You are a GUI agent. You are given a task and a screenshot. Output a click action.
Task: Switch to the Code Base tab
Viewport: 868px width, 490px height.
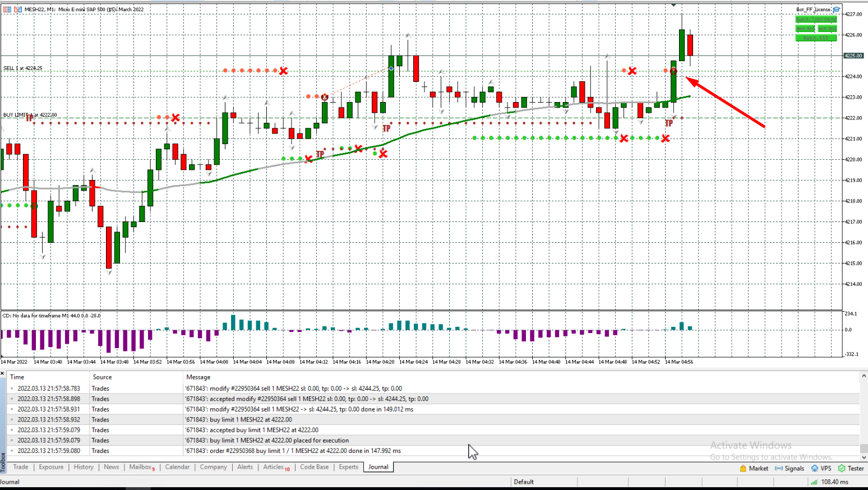tap(315, 467)
